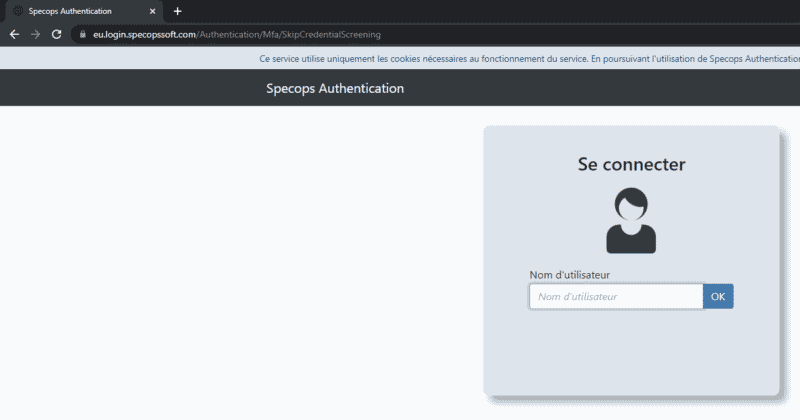Click the cookie notice banner text
800x420 pixels.
(529, 59)
